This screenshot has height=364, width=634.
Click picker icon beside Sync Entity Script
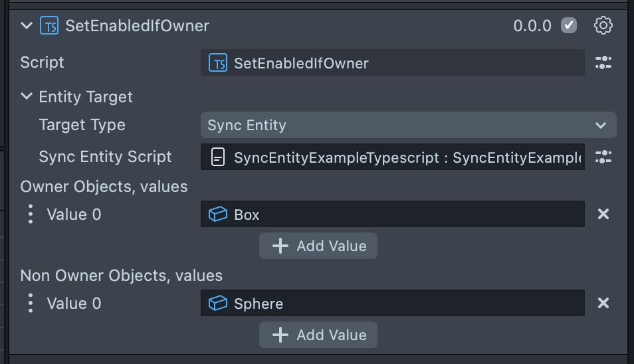(603, 157)
